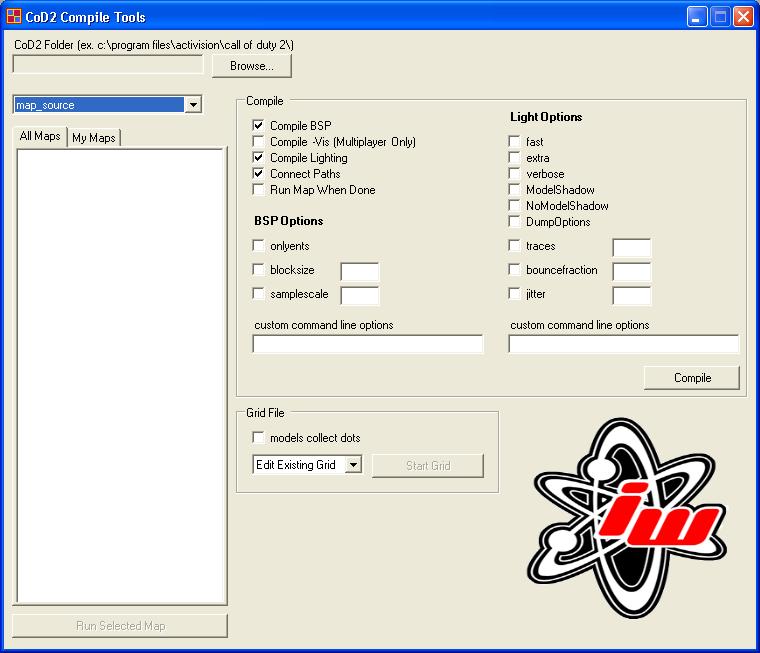
Task: Uncheck Connect Paths option
Action: click(258, 174)
